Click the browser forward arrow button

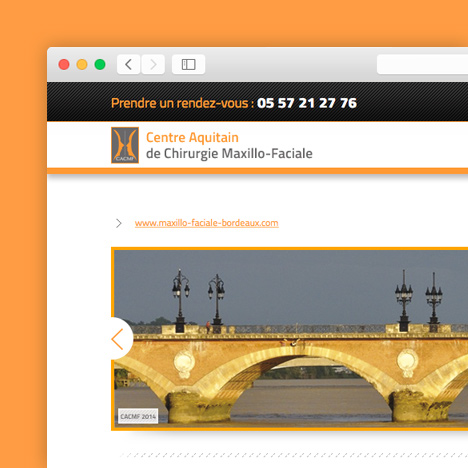(153, 64)
